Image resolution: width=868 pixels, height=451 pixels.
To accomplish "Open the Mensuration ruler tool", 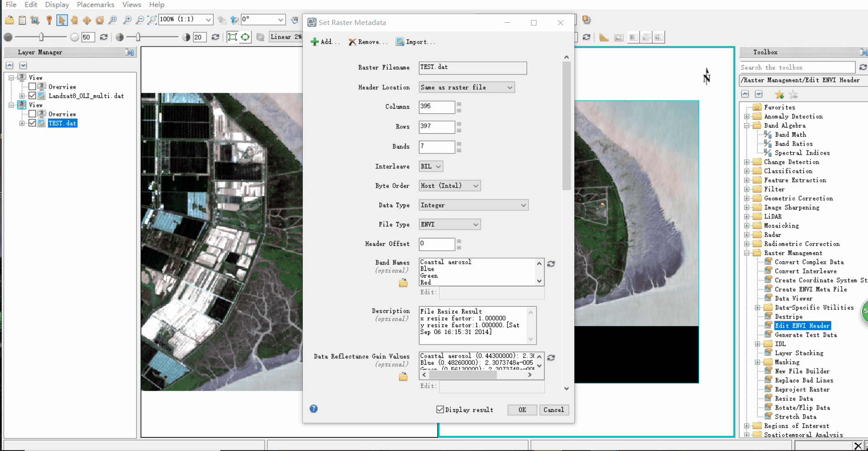I will [x=604, y=37].
